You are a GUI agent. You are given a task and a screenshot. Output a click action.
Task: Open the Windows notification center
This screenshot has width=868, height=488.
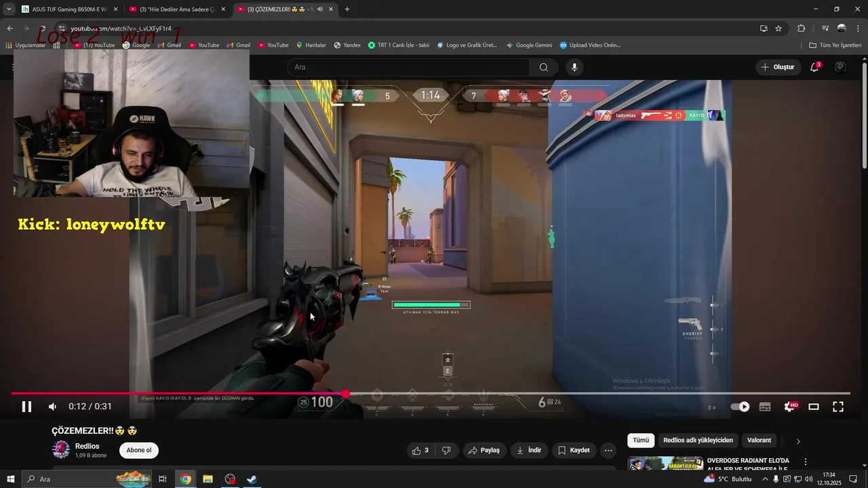[853, 479]
